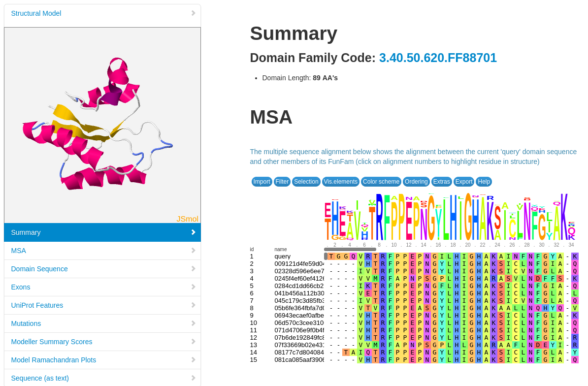The width and height of the screenshot is (588, 386).
Task: Click the alignment horizontal scrollbar handle
Action: pos(350,250)
